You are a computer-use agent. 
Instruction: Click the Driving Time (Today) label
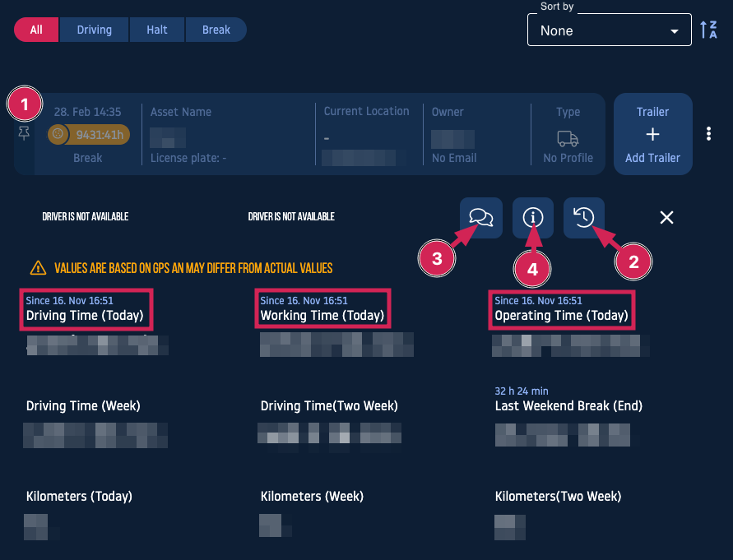coord(85,316)
